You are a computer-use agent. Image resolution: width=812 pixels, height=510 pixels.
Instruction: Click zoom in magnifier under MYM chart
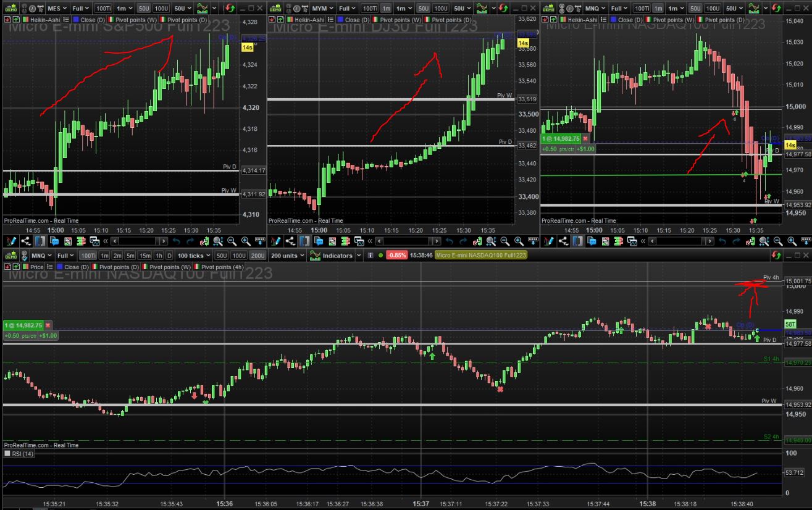(x=519, y=241)
